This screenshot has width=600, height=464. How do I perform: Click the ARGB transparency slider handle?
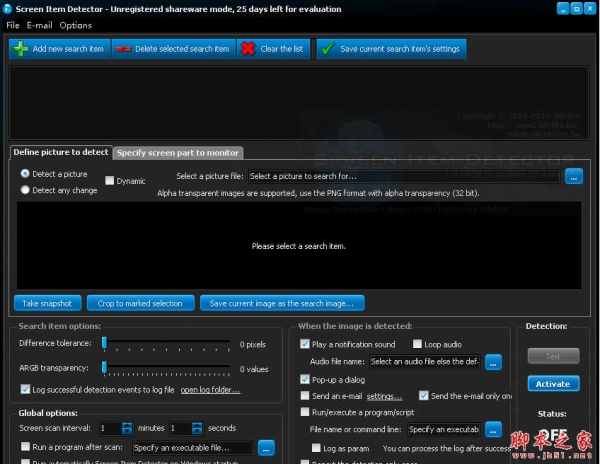click(x=104, y=368)
